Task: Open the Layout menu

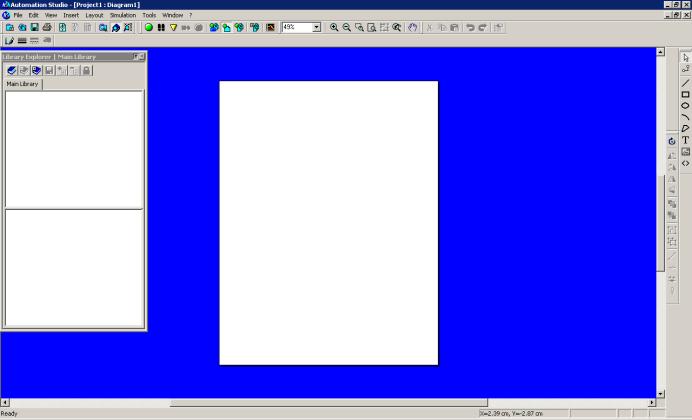Action: click(x=94, y=15)
